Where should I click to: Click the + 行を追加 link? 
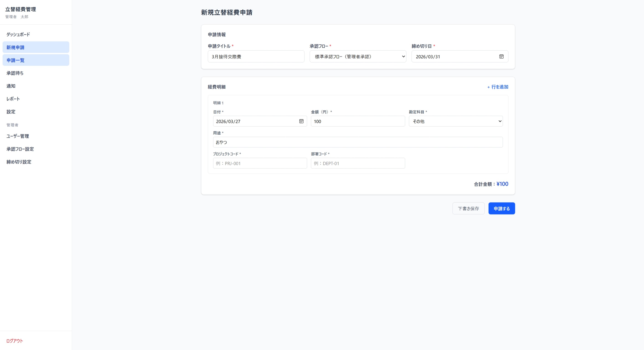[x=497, y=87]
